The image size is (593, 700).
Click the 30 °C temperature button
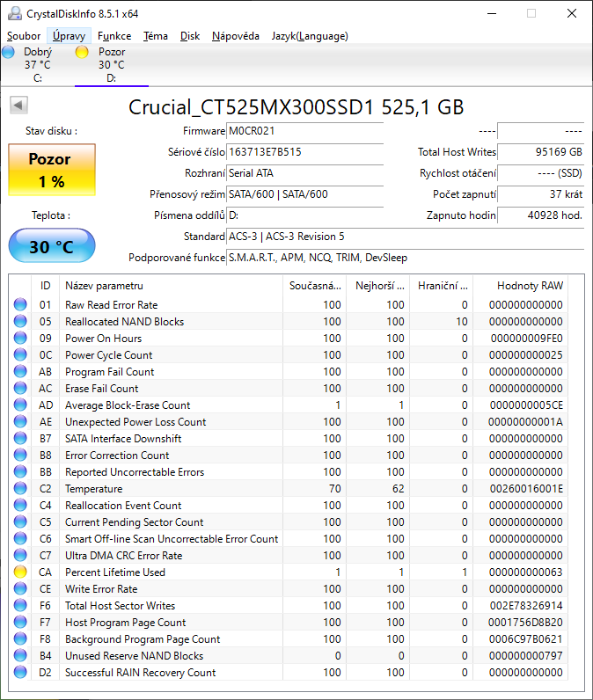52,245
